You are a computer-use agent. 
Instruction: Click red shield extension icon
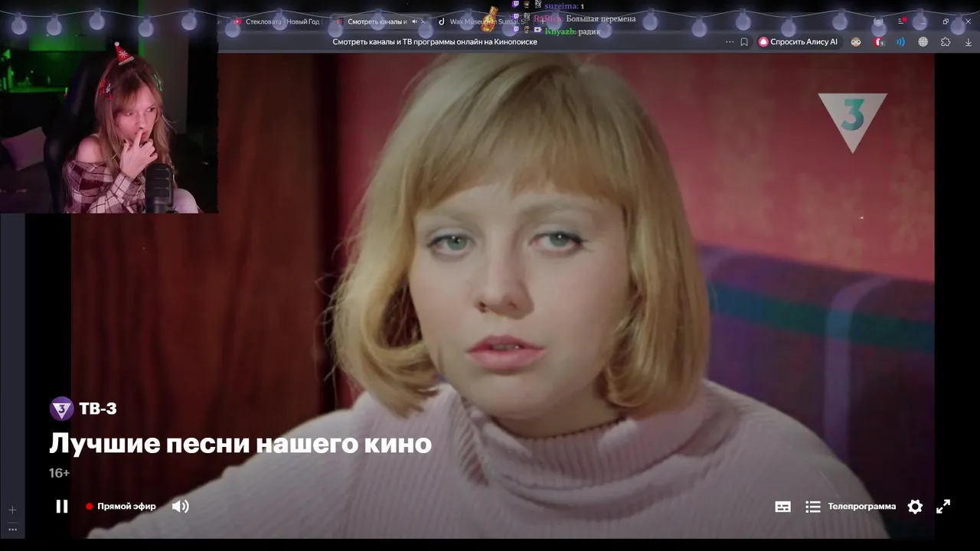point(879,42)
